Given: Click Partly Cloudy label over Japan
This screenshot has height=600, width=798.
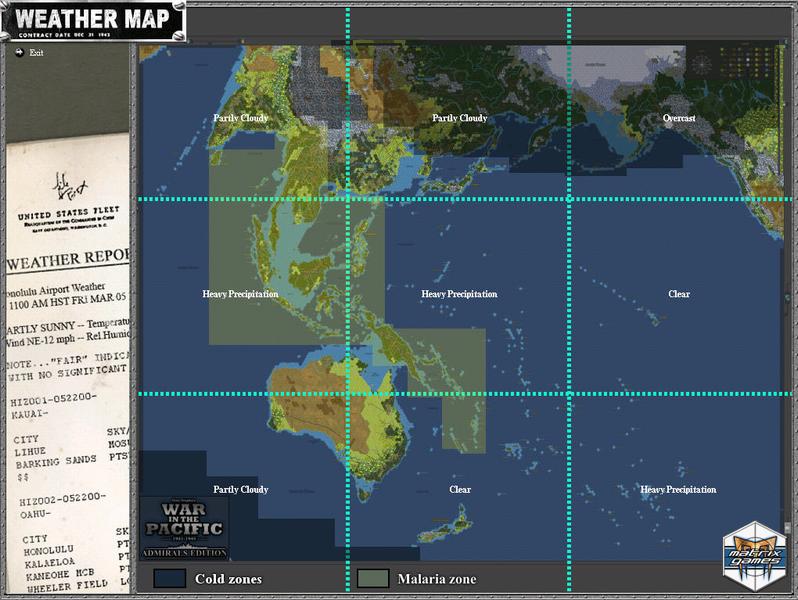Looking at the screenshot, I should 459,118.
